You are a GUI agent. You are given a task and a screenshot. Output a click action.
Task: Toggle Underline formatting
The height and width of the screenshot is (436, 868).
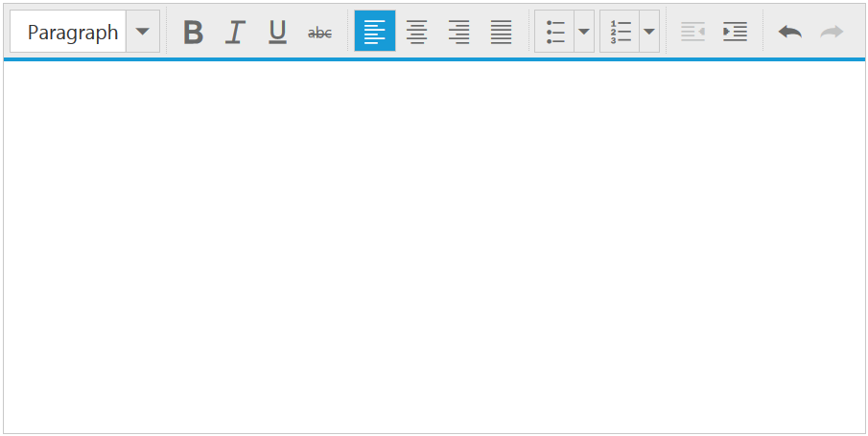277,32
